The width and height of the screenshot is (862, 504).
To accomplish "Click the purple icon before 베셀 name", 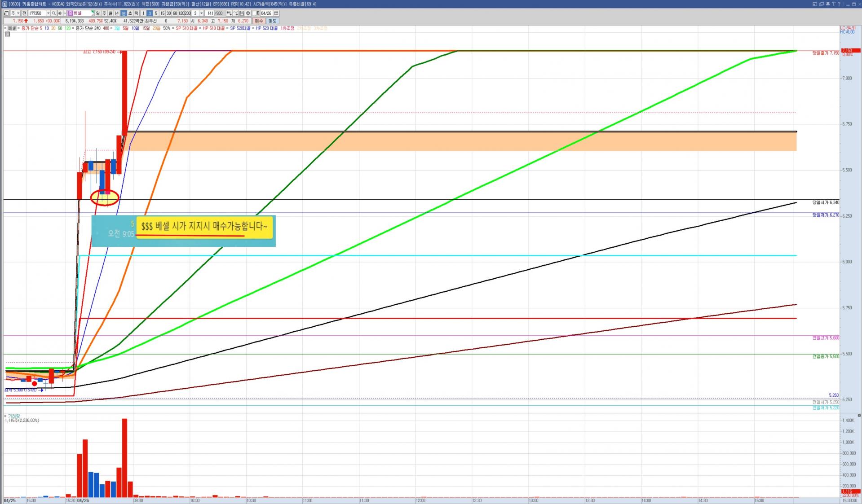I will tap(70, 13).
